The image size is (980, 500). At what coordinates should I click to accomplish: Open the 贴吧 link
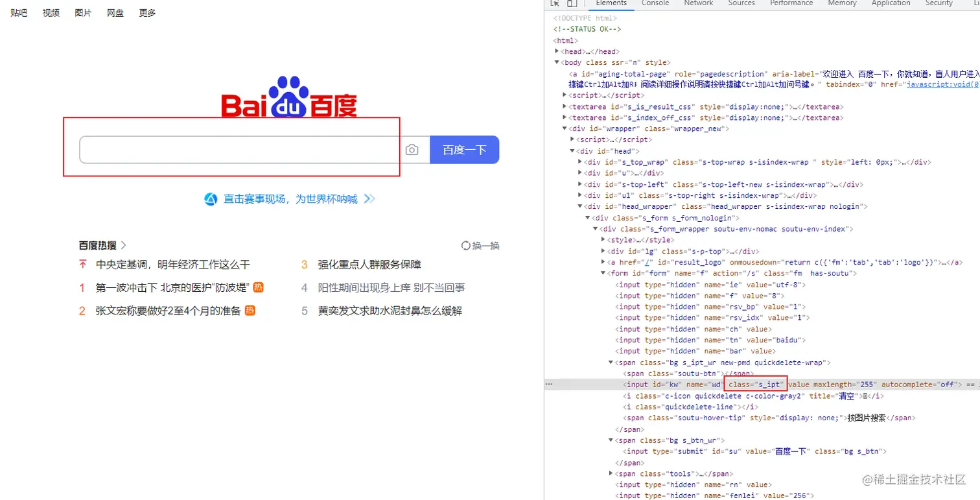19,13
